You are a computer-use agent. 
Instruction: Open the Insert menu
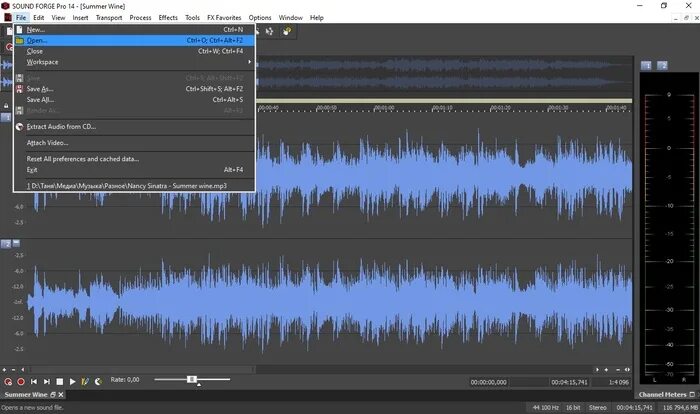[x=80, y=17]
